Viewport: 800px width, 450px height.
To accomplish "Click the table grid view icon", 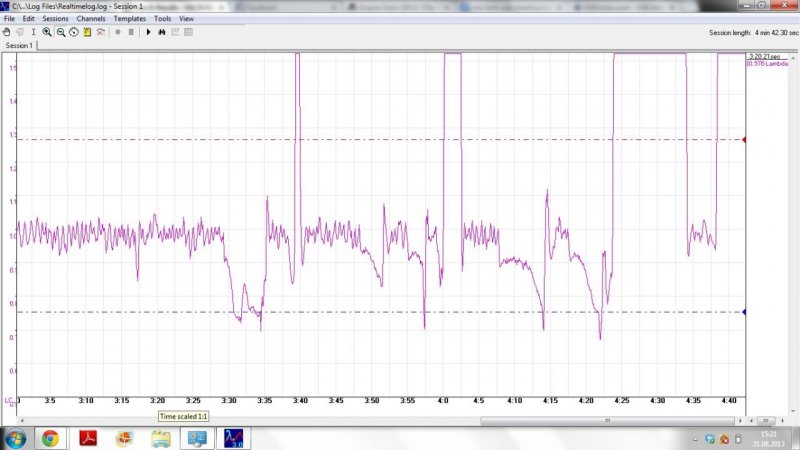I will [188, 32].
